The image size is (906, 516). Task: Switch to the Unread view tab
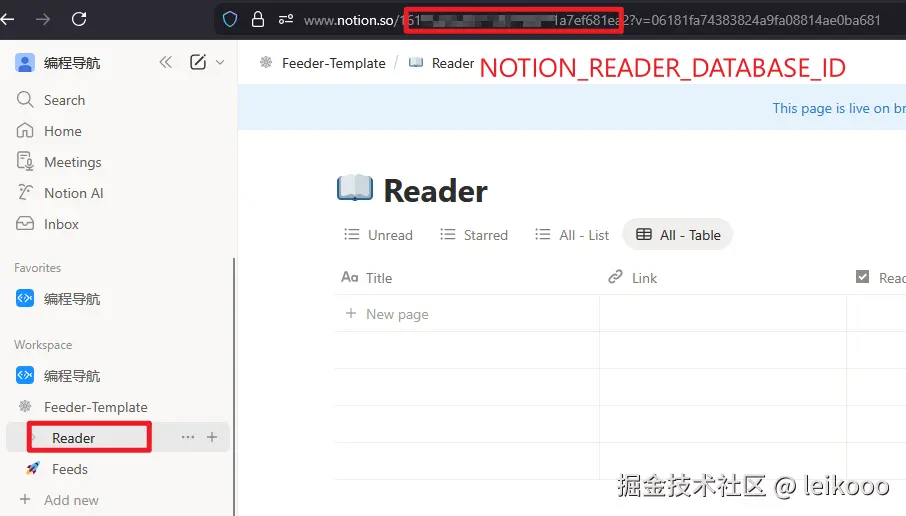tap(378, 235)
